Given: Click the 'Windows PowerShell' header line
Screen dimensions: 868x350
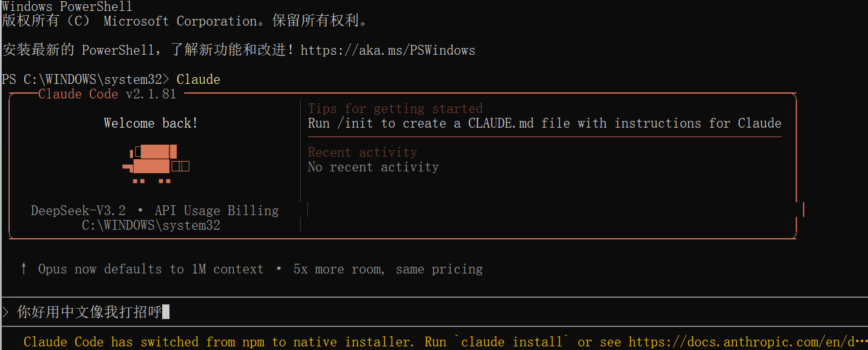Looking at the screenshot, I should click(x=67, y=7).
